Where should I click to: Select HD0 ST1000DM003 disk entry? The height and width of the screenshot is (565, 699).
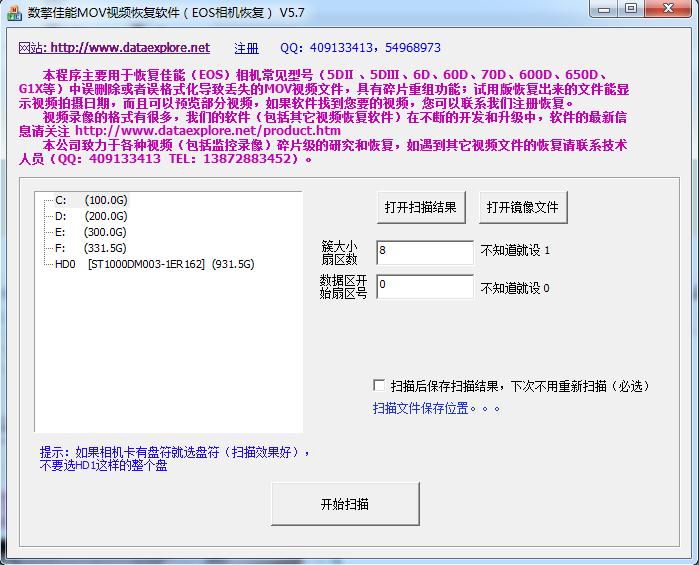point(154,264)
